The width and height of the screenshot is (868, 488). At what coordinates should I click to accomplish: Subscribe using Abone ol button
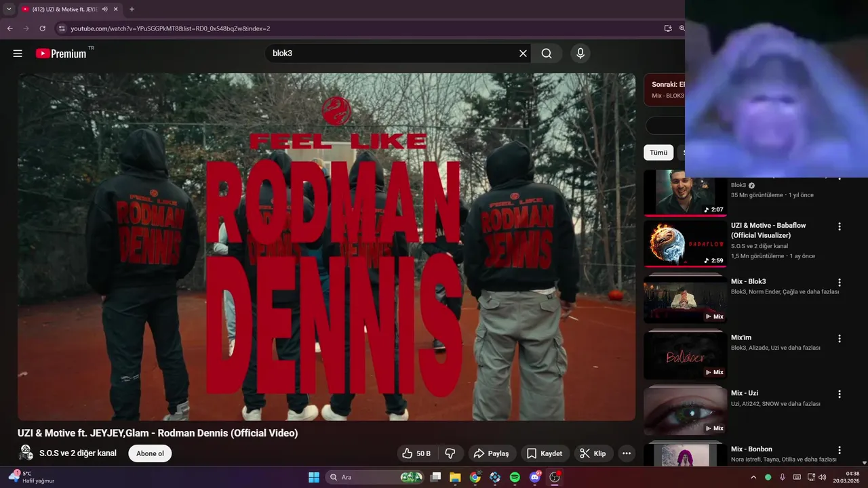[x=150, y=453]
